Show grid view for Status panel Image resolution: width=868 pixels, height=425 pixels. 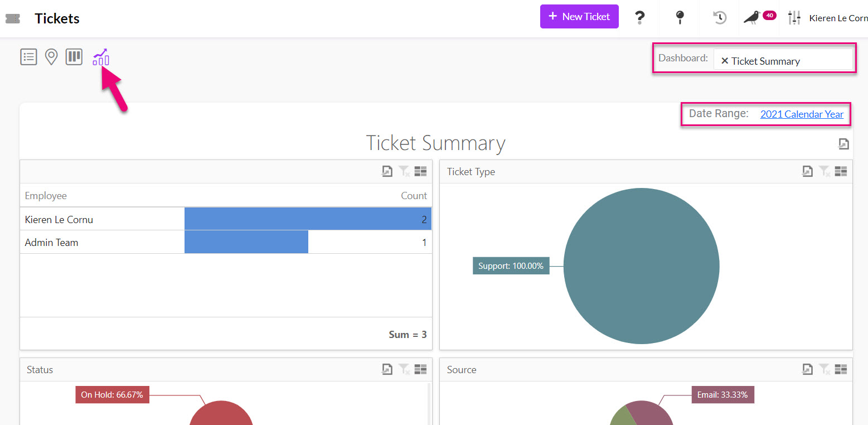tap(421, 369)
